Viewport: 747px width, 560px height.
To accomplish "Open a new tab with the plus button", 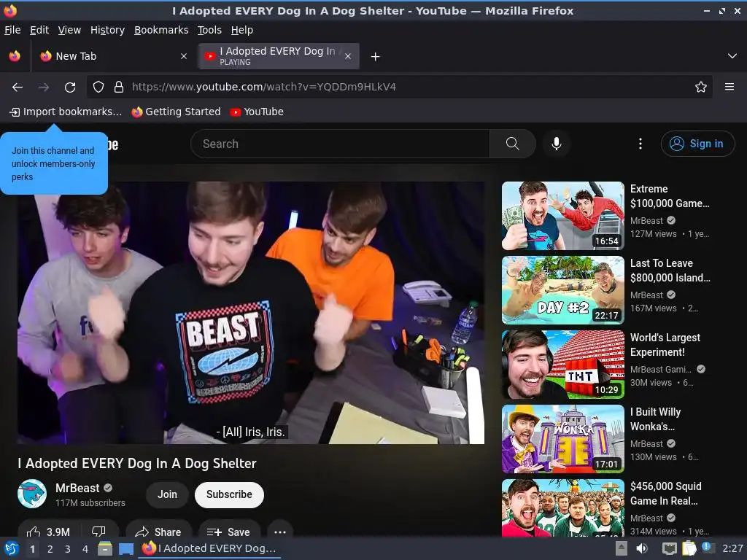I will (x=376, y=57).
